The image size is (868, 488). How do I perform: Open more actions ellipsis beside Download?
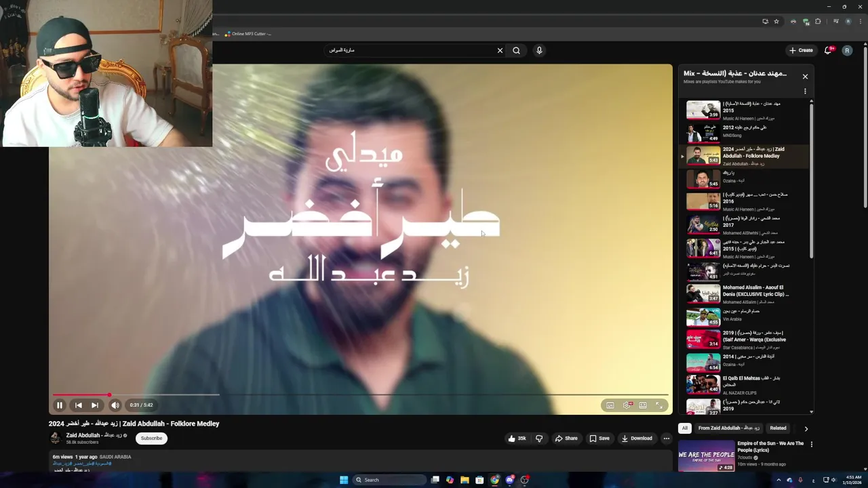click(667, 439)
